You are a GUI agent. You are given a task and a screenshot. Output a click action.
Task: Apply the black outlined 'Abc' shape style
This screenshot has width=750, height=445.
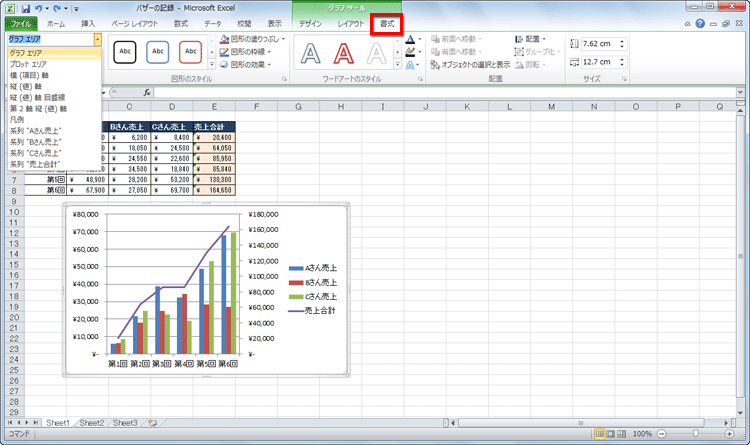pos(125,51)
